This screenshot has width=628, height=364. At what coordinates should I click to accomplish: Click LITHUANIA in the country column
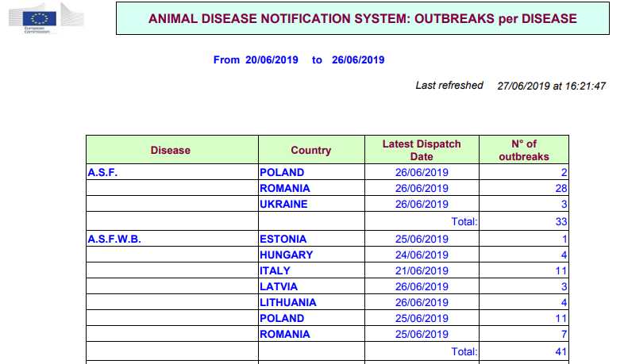[x=288, y=302]
